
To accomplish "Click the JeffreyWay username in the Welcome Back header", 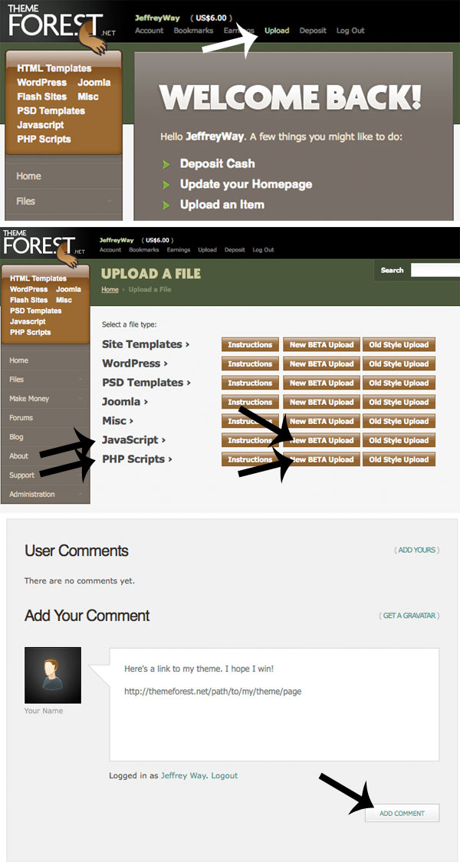I will (x=157, y=18).
